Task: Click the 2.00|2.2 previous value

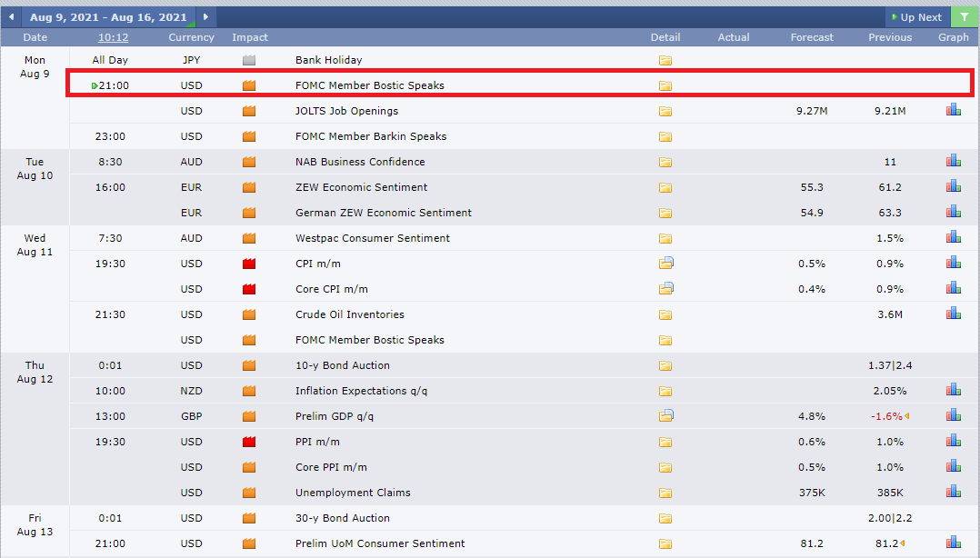Action: [x=890, y=518]
